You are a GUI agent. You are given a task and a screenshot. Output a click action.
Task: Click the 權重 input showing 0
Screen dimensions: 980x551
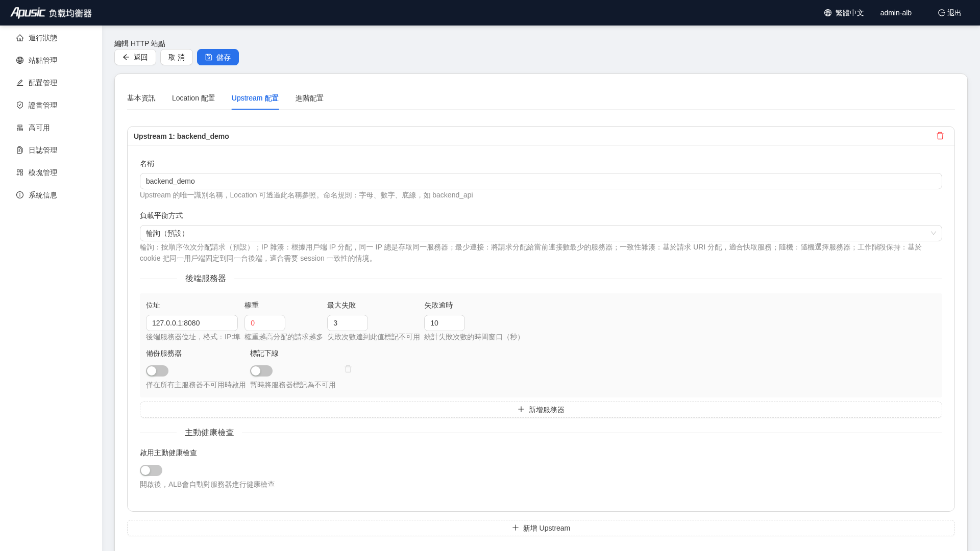click(x=265, y=323)
